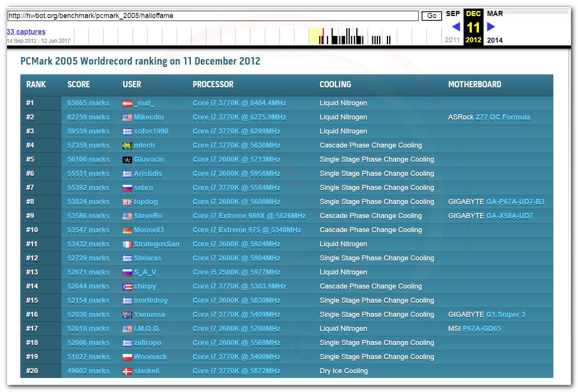This screenshot has width=578, height=392.
Task: Open user profile link zafiropo
Action: coord(147,343)
